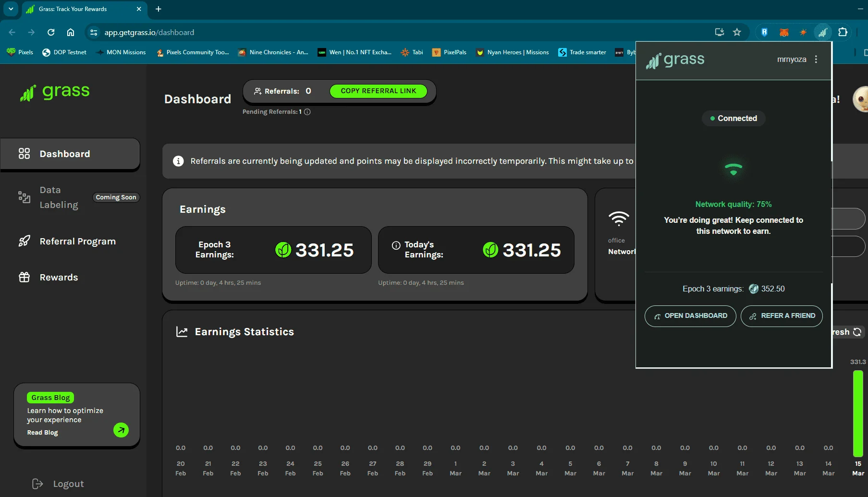
Task: View site information icon in address bar
Action: click(x=94, y=32)
